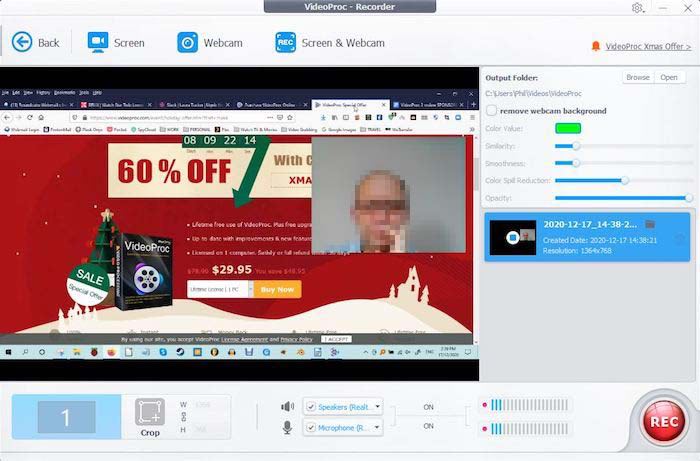Enable remove webcam background checkbox
This screenshot has height=461, width=700.
pyautogui.click(x=492, y=110)
